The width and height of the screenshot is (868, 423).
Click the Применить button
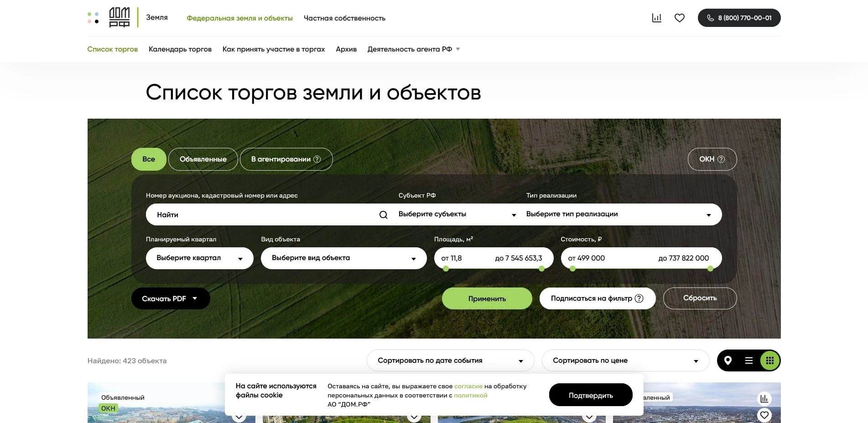[x=487, y=298]
